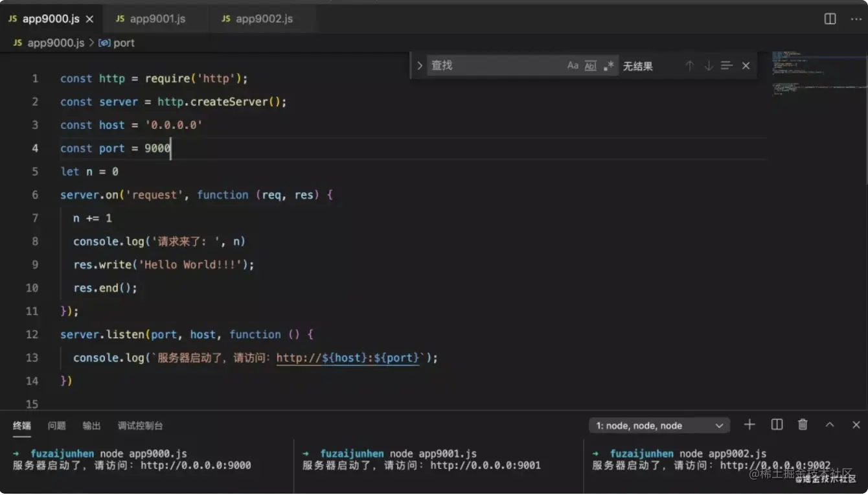Go to the next find match
Image resolution: width=868 pixels, height=495 pixels.
708,65
